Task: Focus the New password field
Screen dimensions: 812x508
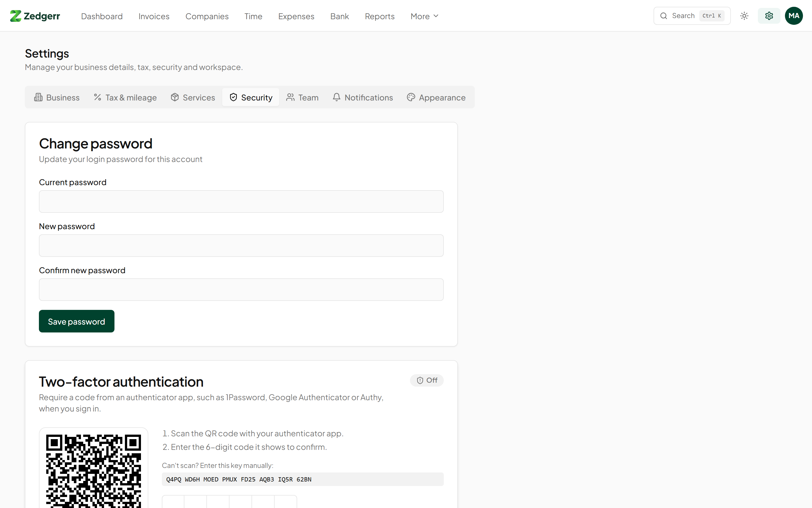Action: 241,246
